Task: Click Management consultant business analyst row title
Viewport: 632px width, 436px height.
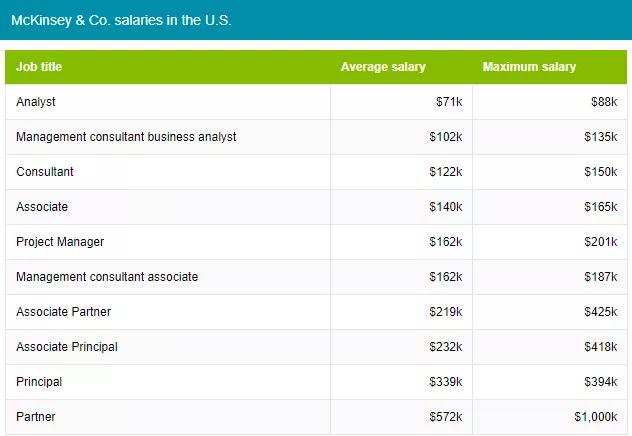Action: [126, 137]
